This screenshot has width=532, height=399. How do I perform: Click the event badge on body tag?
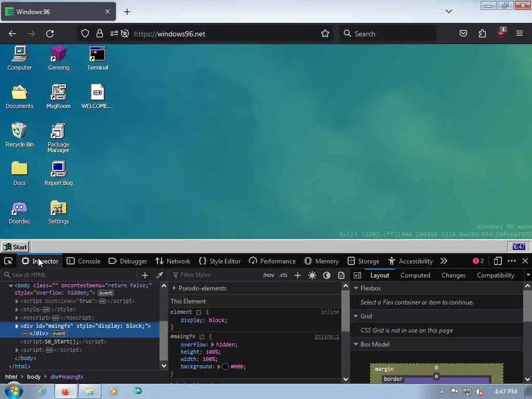coord(105,293)
